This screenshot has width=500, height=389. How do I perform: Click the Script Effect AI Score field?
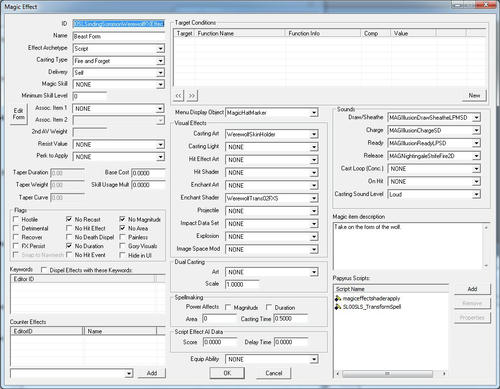click(219, 342)
